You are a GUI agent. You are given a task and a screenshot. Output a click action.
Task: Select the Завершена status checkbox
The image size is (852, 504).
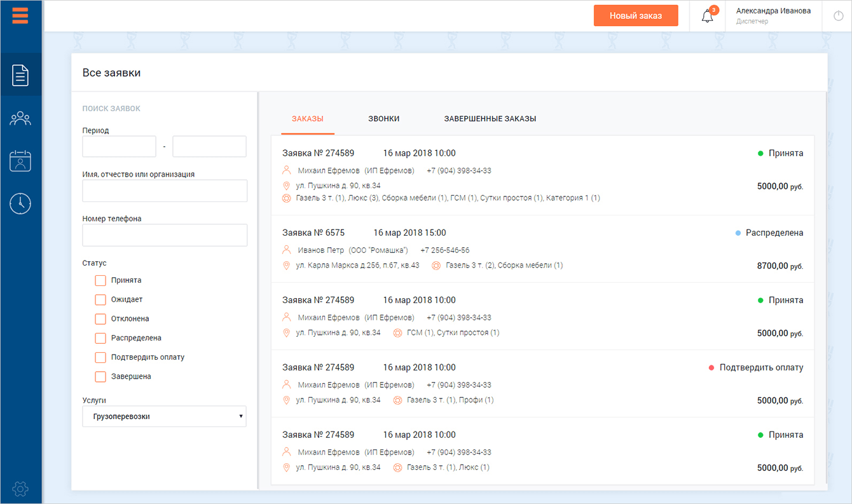pos(100,376)
